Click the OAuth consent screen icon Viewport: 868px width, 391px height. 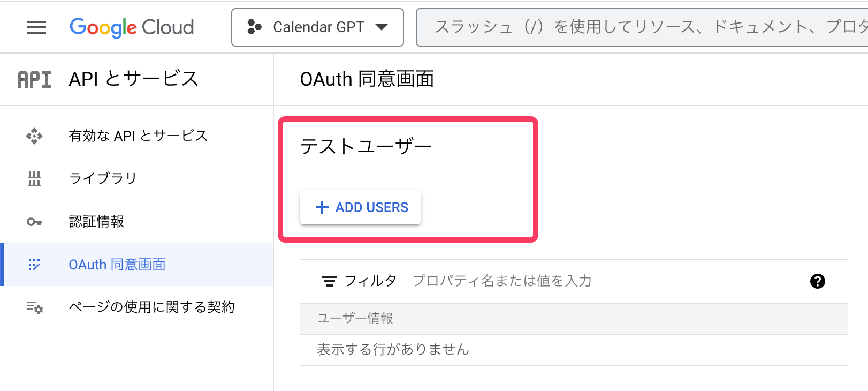click(x=34, y=265)
